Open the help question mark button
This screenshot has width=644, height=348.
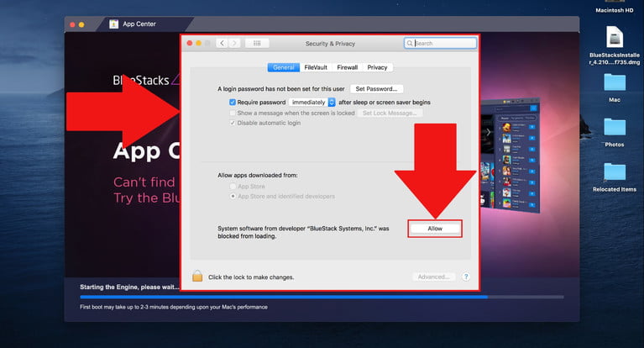[466, 277]
